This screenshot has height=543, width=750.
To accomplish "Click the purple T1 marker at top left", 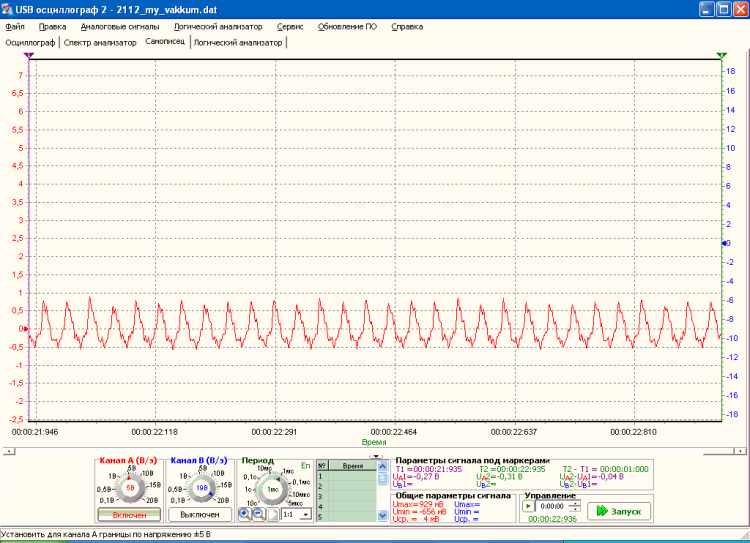I will click(29, 55).
